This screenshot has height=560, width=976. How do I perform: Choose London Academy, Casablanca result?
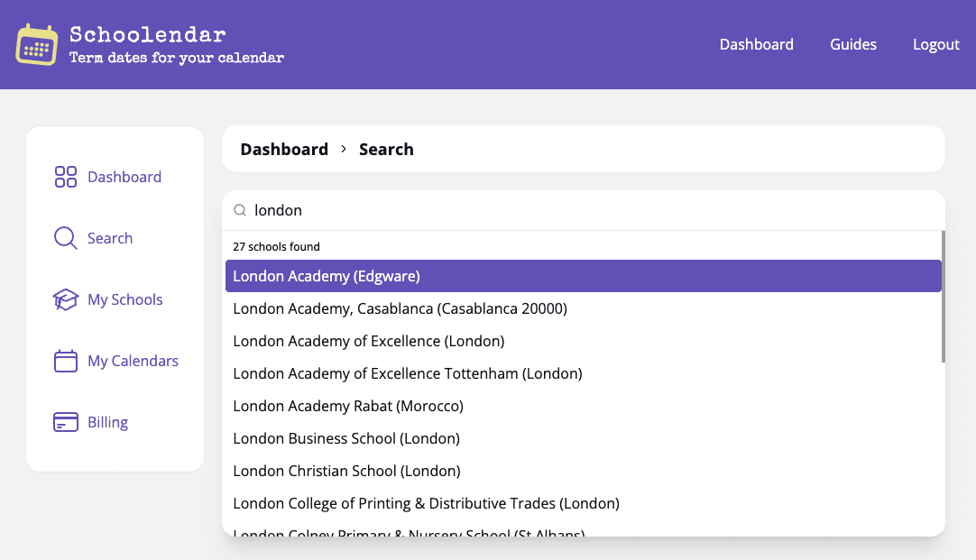(400, 308)
